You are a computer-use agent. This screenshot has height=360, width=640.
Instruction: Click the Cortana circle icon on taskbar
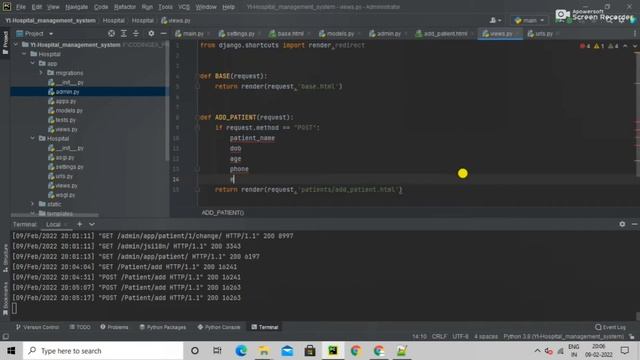195,351
